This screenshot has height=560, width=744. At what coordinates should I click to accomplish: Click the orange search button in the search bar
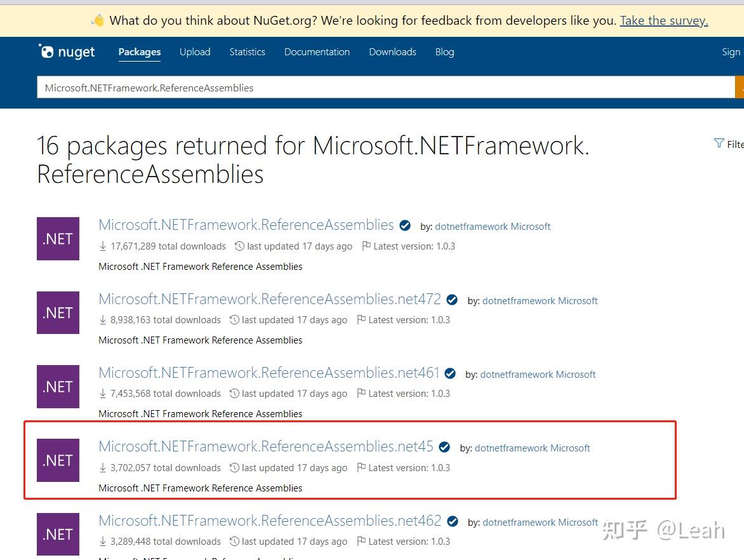coord(740,87)
